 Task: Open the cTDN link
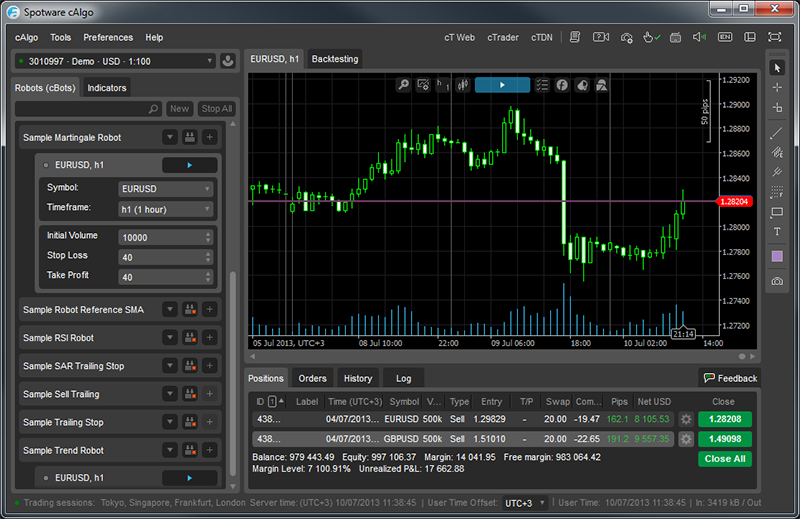(541, 37)
